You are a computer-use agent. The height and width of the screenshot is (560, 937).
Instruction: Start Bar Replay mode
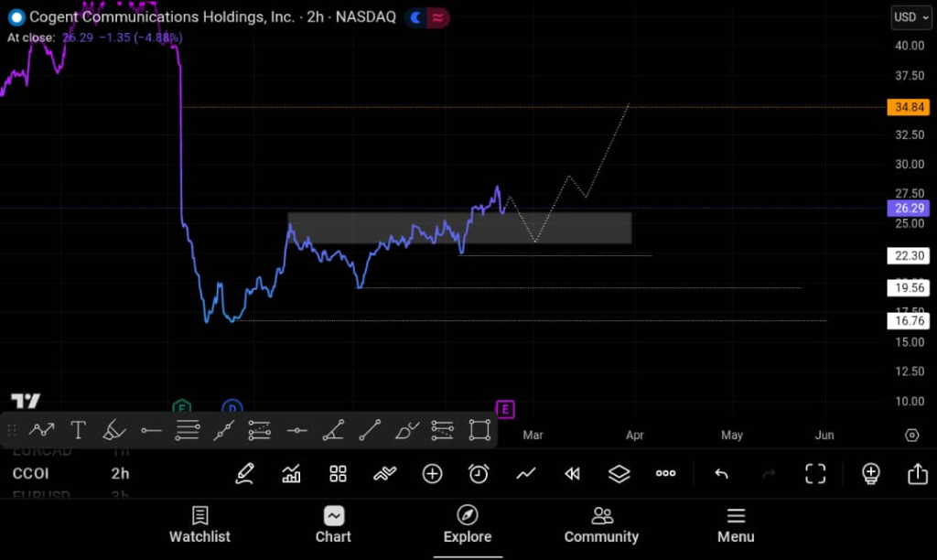(x=572, y=473)
